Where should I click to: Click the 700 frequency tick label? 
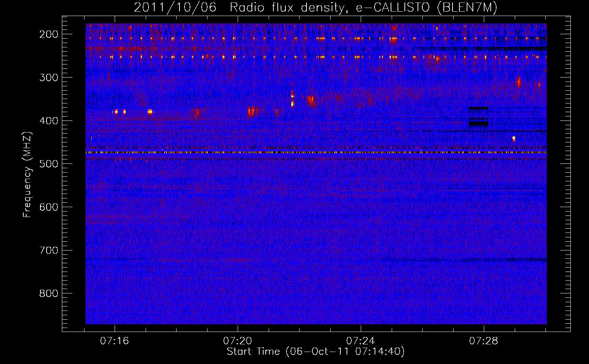[x=48, y=250]
